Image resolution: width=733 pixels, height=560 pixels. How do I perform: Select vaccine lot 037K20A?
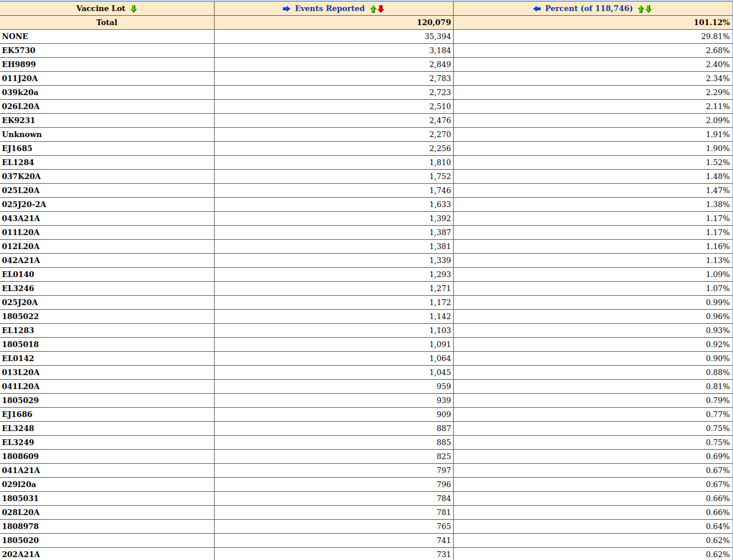pyautogui.click(x=22, y=176)
